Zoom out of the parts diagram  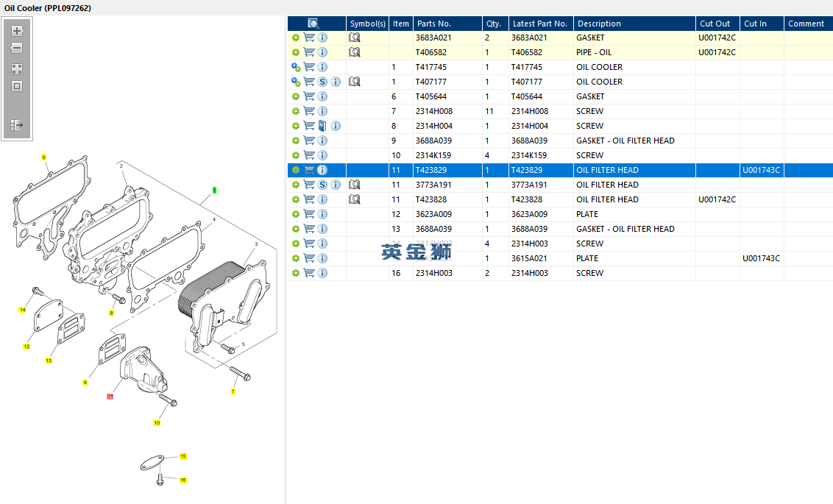[17, 48]
